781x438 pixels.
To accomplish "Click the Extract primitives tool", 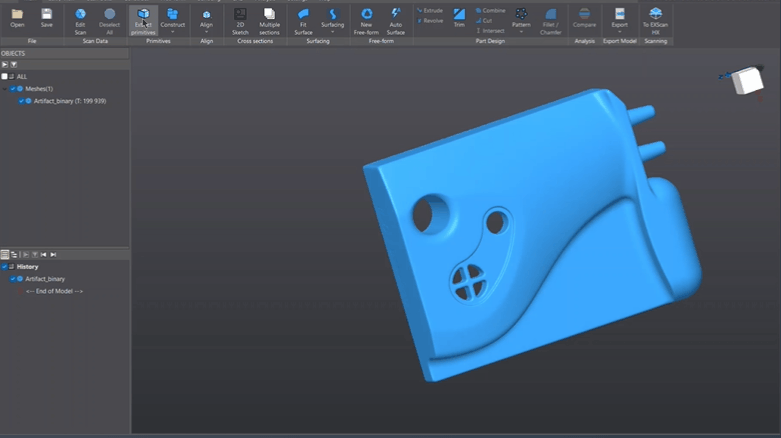I will (143, 20).
